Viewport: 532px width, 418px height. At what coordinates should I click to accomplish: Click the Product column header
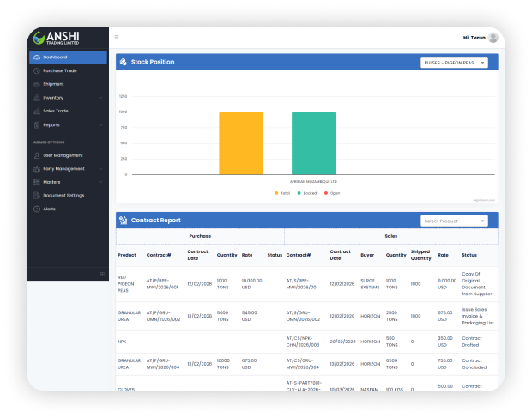[127, 255]
